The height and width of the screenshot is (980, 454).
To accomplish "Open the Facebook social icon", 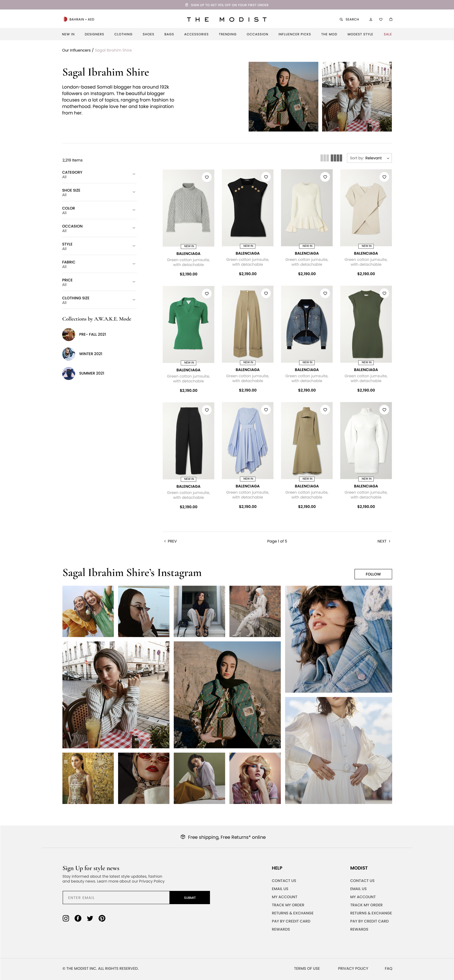I will [x=78, y=918].
